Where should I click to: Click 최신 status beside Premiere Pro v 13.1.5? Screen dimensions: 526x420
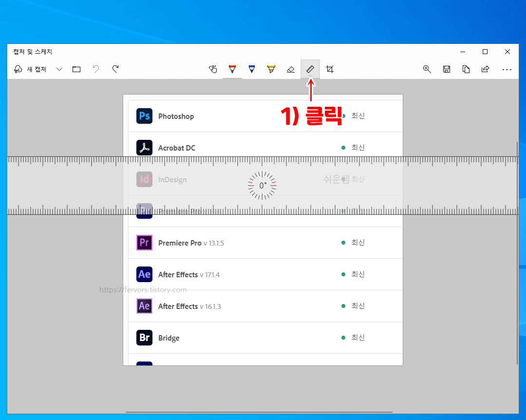358,242
